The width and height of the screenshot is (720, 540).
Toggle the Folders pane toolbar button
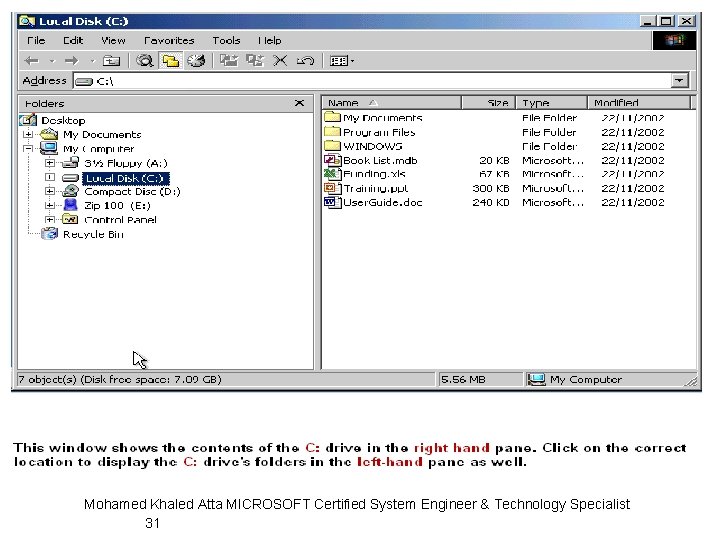pyautogui.click(x=170, y=61)
